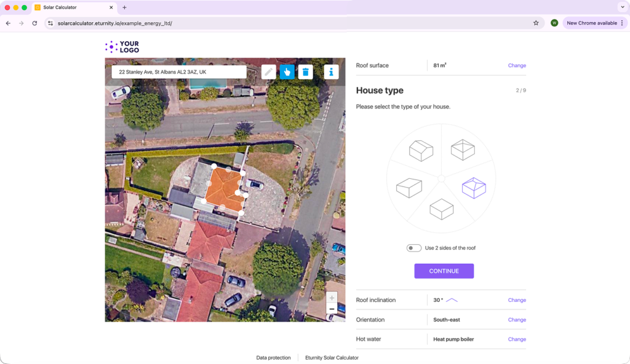Choose the pyramid roof house type
Image resolution: width=630 pixels, height=364 pixels.
[463, 149]
